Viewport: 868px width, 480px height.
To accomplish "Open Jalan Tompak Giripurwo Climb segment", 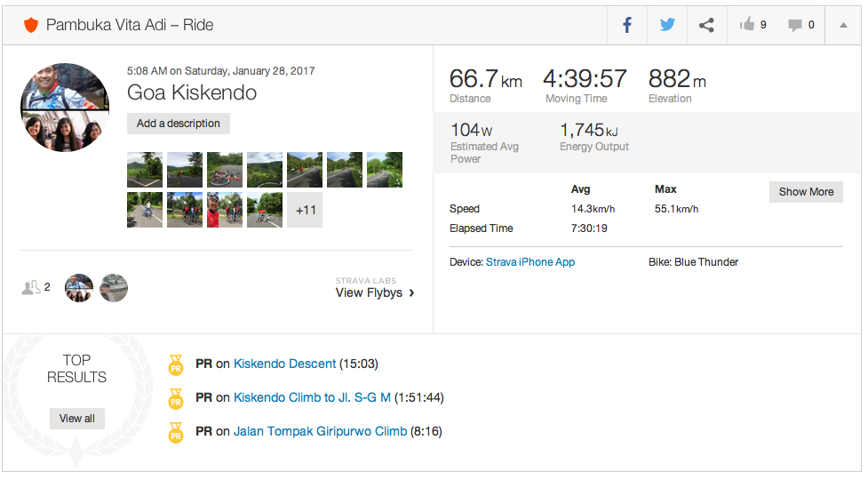I will point(320,431).
